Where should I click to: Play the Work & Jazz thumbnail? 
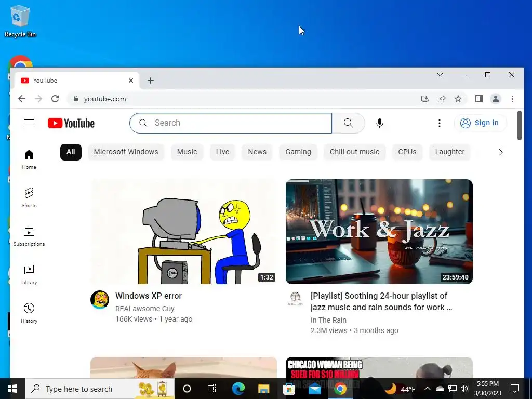(x=379, y=232)
